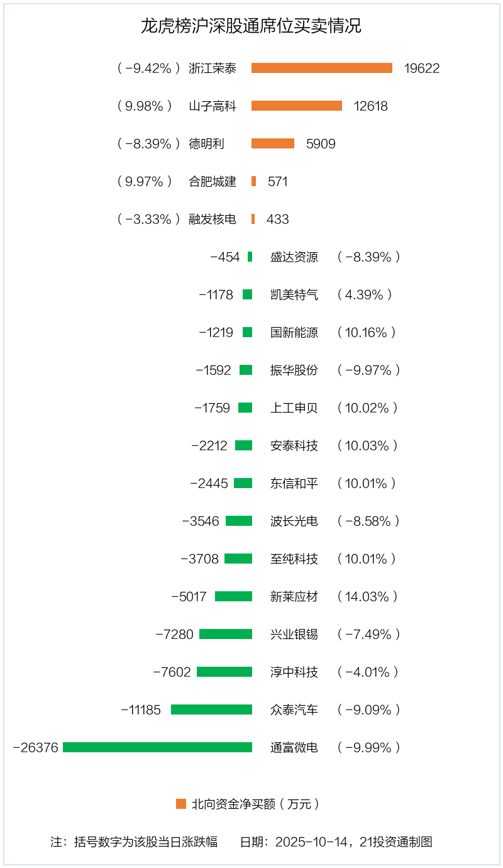Click the -26376 data label
Image resolution: width=503 pixels, height=868 pixels.
pyautogui.click(x=36, y=747)
